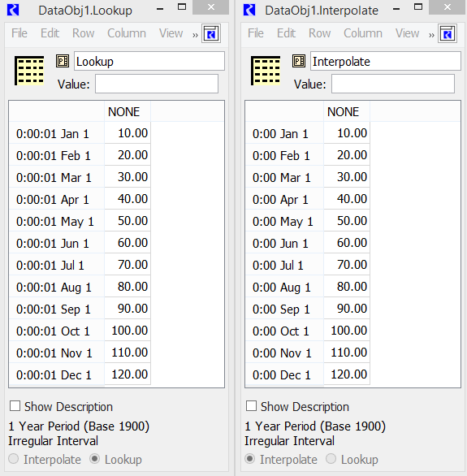The width and height of the screenshot is (467, 476).
Task: Select the Interpolate radio button in Lookup window
Action: [14, 459]
